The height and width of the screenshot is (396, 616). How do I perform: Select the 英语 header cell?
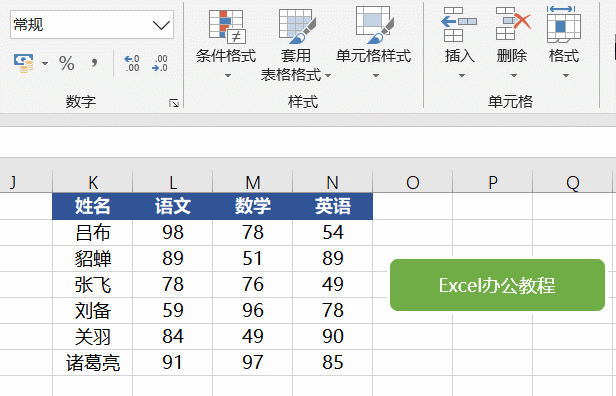point(333,206)
